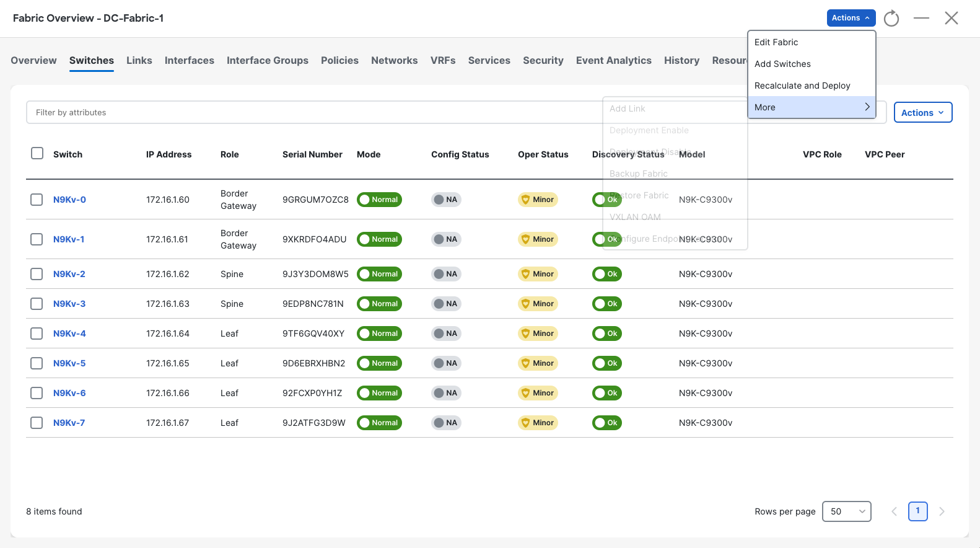The width and height of the screenshot is (980, 548).
Task: Select Recalculate and Deploy
Action: click(812, 86)
